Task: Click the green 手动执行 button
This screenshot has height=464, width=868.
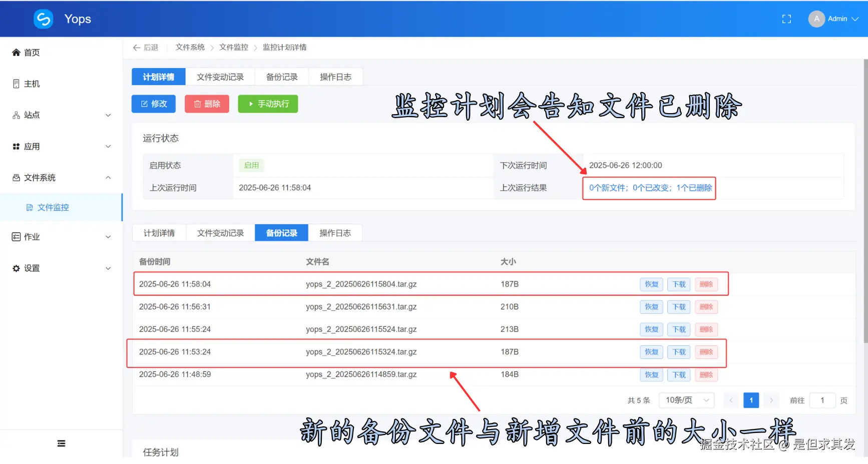Action: click(x=268, y=104)
